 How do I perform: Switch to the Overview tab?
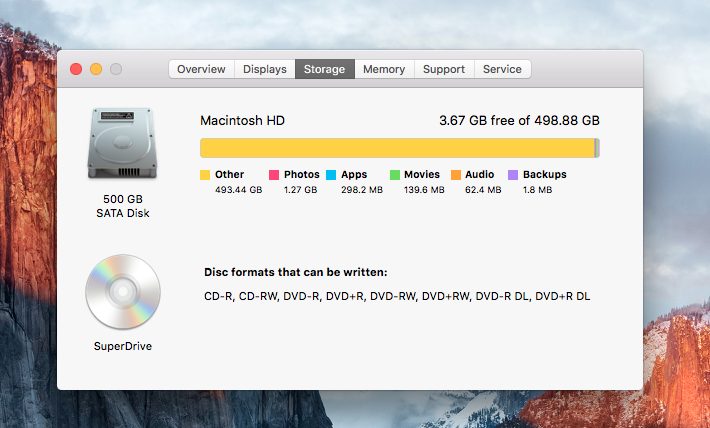(x=201, y=69)
